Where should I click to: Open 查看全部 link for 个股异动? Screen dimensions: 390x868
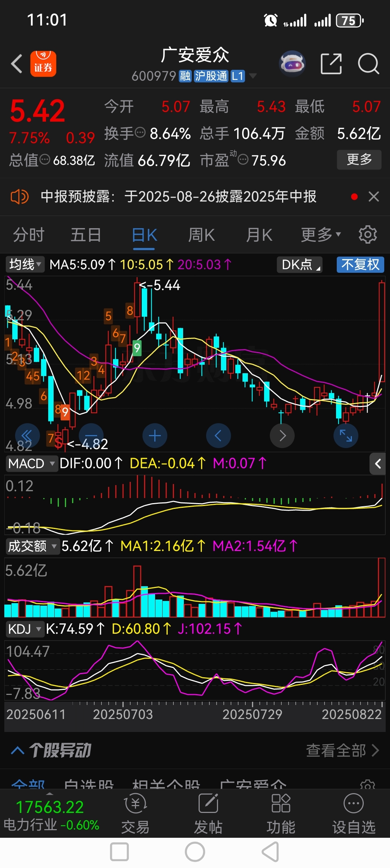click(x=342, y=750)
